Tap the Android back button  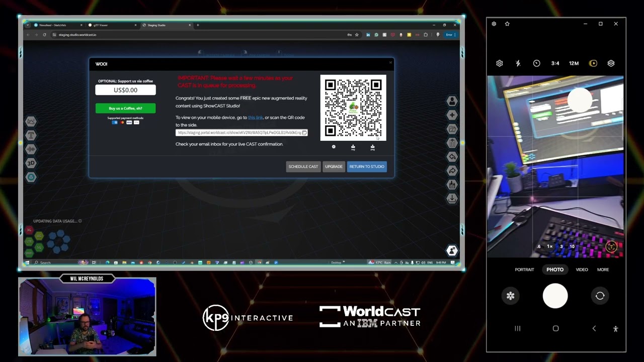click(x=594, y=328)
